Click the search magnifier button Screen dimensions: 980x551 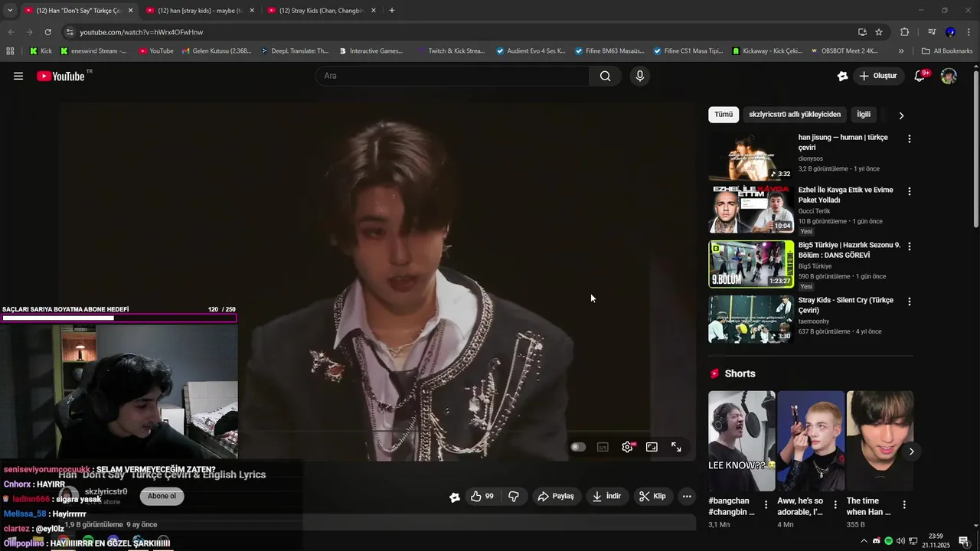[x=606, y=76]
